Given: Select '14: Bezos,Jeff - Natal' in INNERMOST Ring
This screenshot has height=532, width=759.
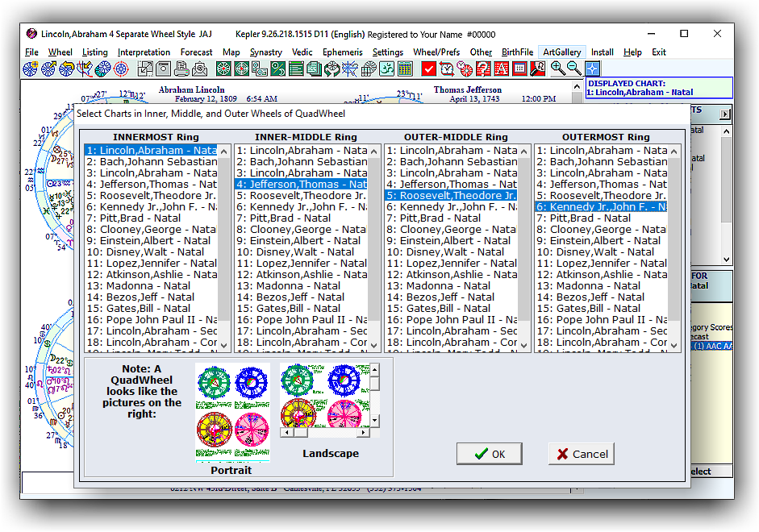Looking at the screenshot, I should click(x=152, y=297).
